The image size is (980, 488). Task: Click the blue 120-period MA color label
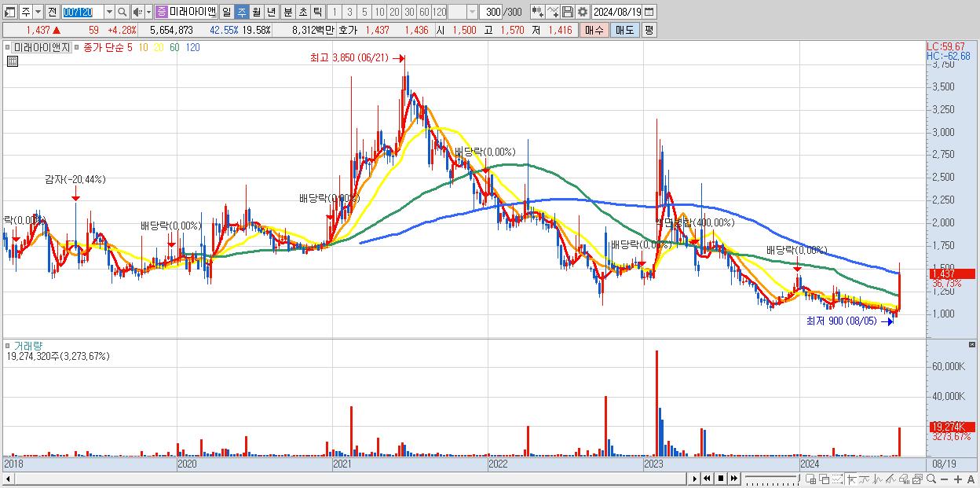pos(192,47)
